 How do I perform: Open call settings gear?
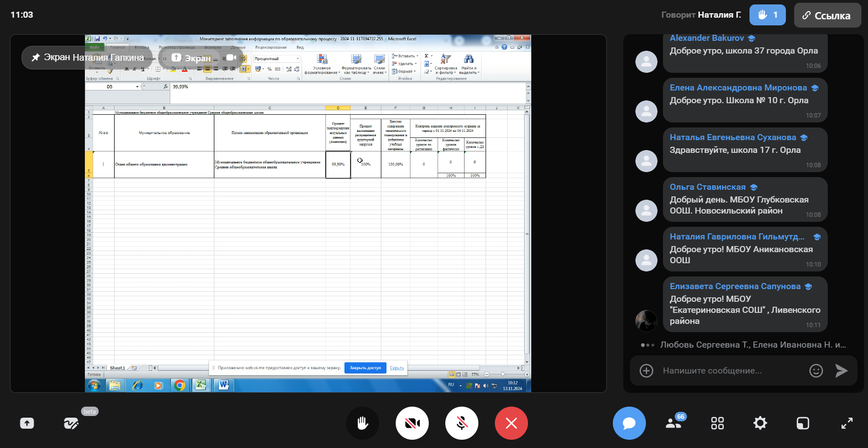click(x=760, y=423)
